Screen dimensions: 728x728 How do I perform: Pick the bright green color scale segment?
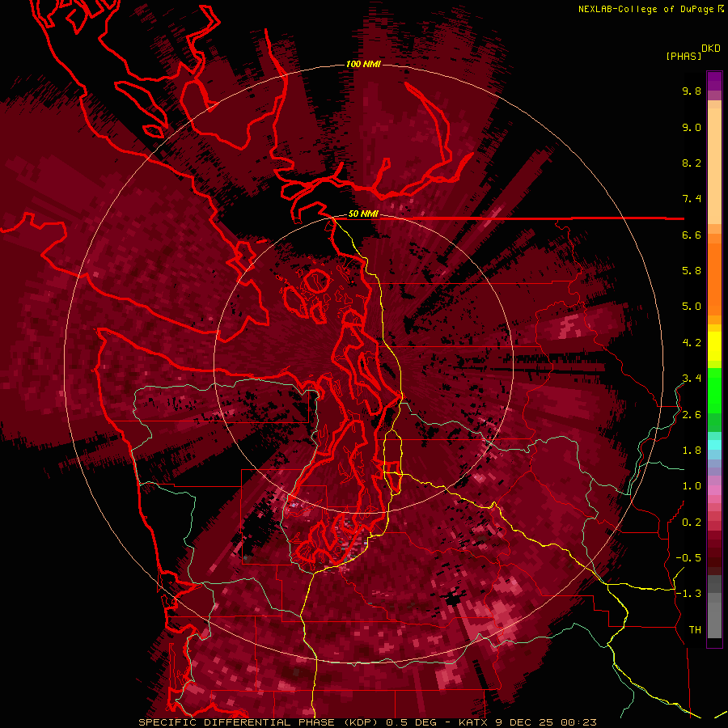[714, 391]
